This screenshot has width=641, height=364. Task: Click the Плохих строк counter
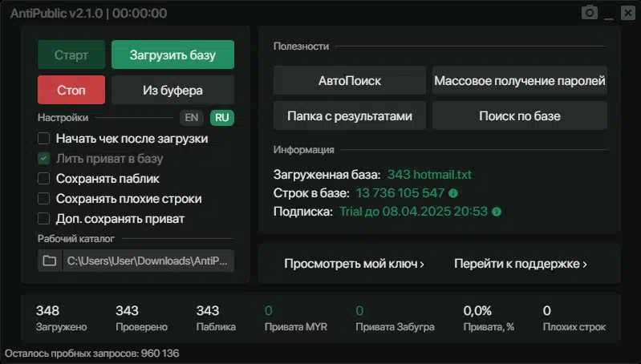[x=574, y=317]
